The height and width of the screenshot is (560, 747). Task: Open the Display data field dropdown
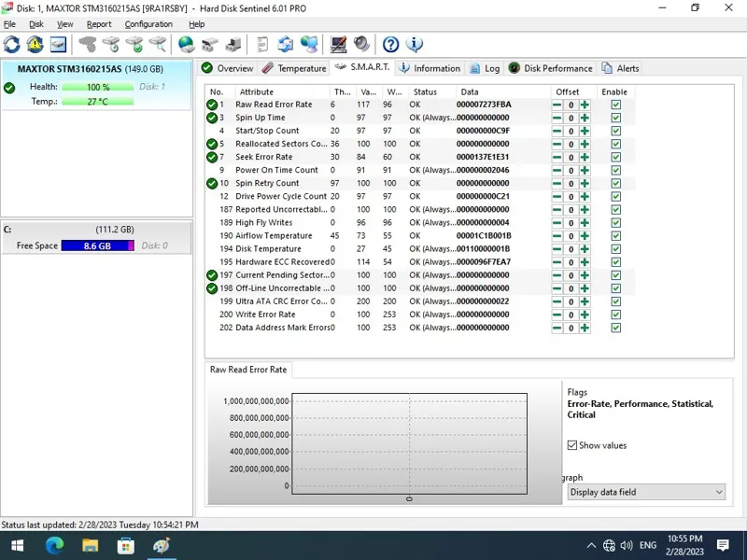tap(646, 492)
